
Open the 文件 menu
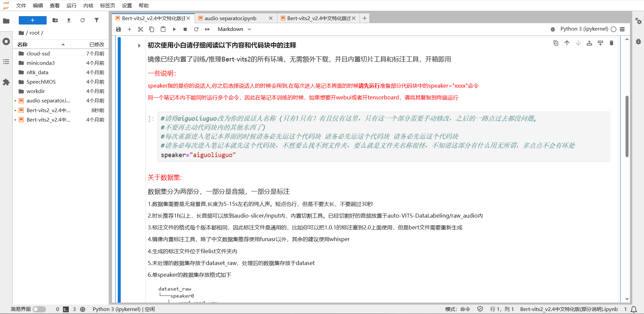[21, 5]
